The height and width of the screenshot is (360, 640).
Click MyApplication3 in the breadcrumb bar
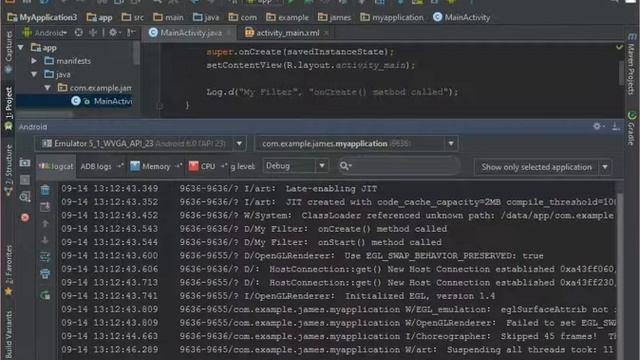pyautogui.click(x=43, y=17)
